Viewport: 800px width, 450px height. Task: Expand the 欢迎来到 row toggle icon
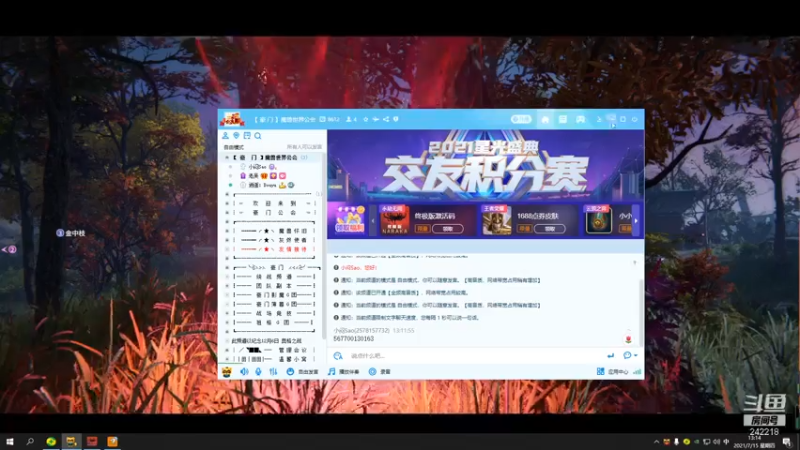click(x=227, y=204)
